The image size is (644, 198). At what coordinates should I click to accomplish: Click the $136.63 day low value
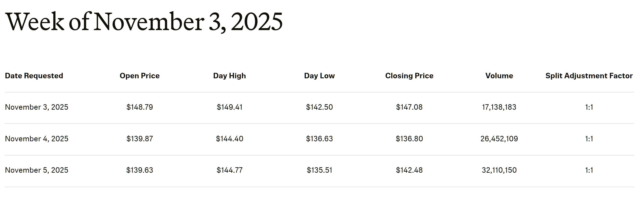(319, 139)
